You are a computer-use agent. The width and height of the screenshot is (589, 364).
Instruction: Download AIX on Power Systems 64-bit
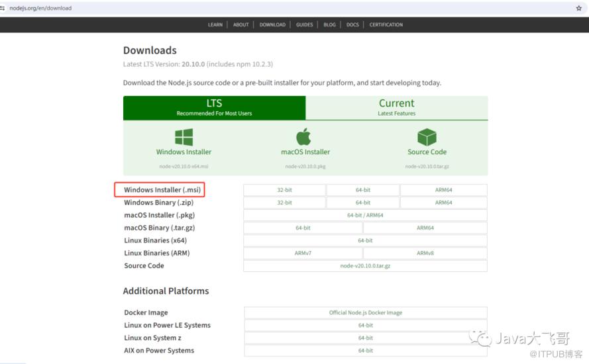[x=365, y=350]
